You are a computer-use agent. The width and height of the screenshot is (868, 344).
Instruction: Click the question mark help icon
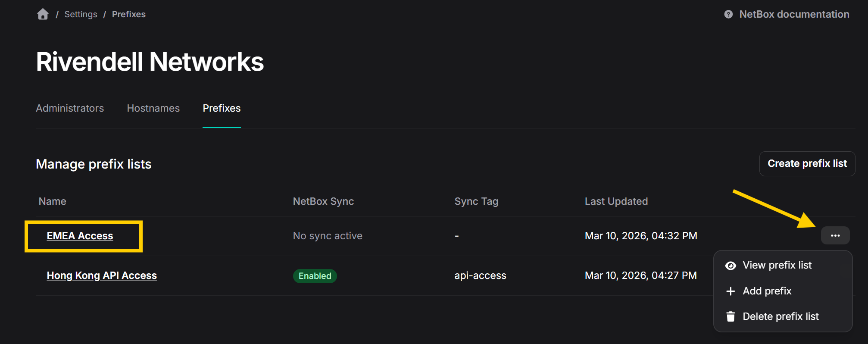point(728,14)
